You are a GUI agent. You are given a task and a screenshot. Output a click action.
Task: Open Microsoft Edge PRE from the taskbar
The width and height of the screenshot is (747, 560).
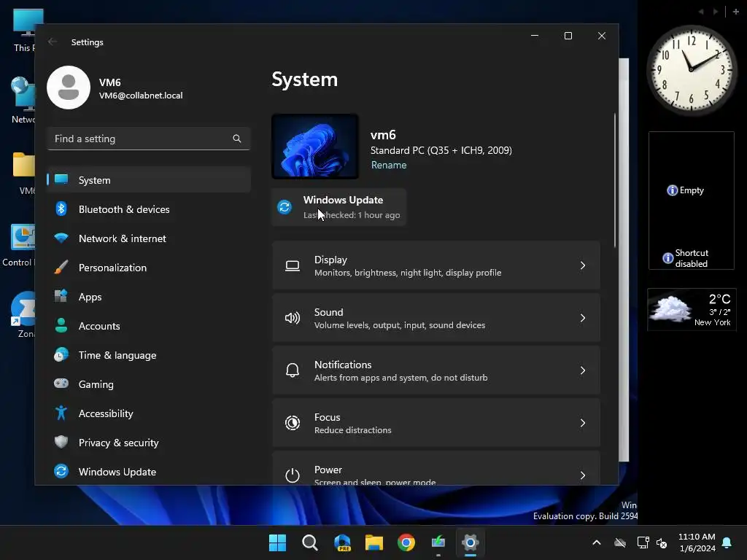click(x=342, y=542)
